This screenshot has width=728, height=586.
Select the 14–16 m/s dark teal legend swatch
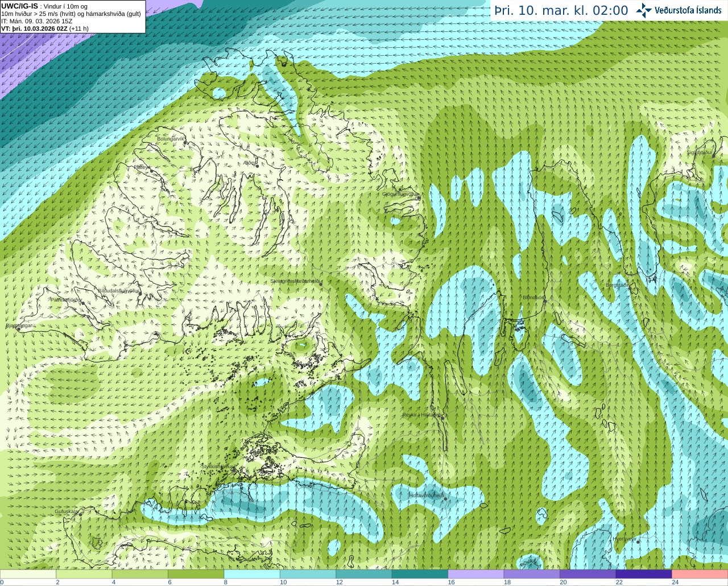click(x=420, y=574)
